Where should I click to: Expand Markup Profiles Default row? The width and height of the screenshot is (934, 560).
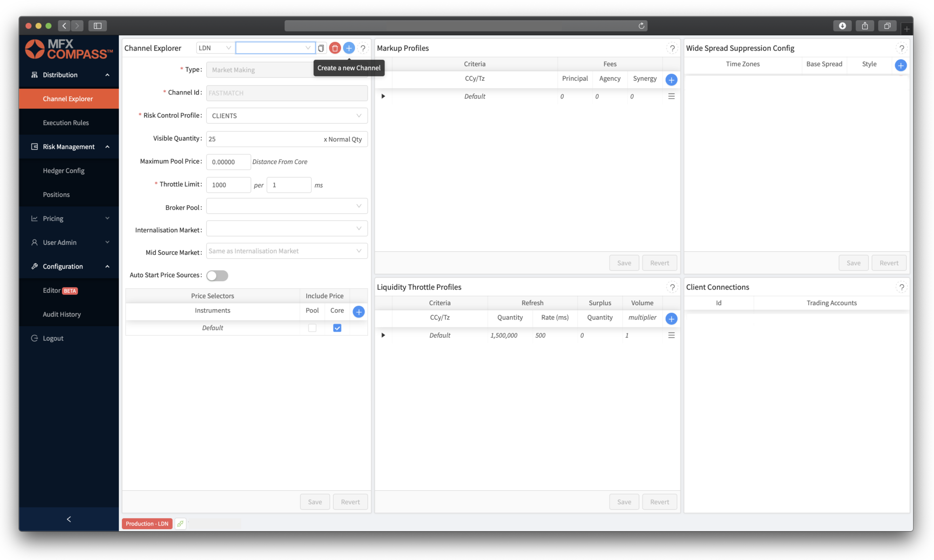[x=383, y=96]
